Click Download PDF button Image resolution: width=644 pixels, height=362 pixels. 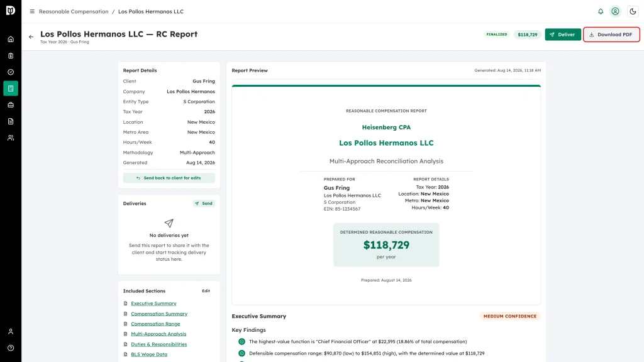tap(611, 35)
